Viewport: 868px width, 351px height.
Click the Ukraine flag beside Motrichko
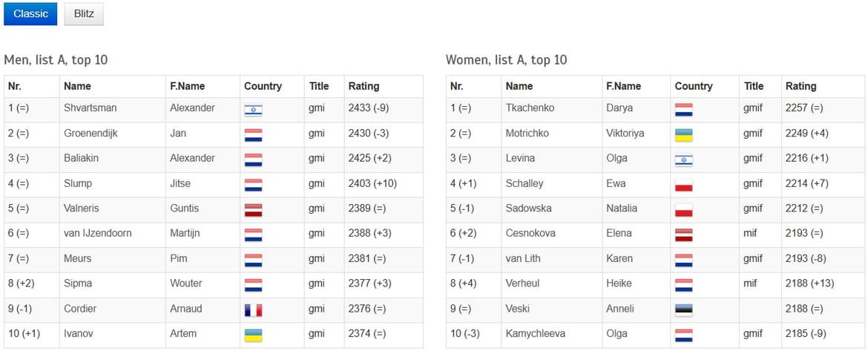[683, 136]
